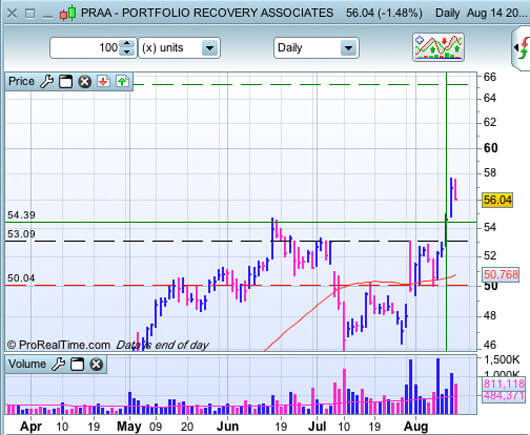Screen dimensions: 530x435
Task: Click the Aug label on time axis
Action: (416, 426)
